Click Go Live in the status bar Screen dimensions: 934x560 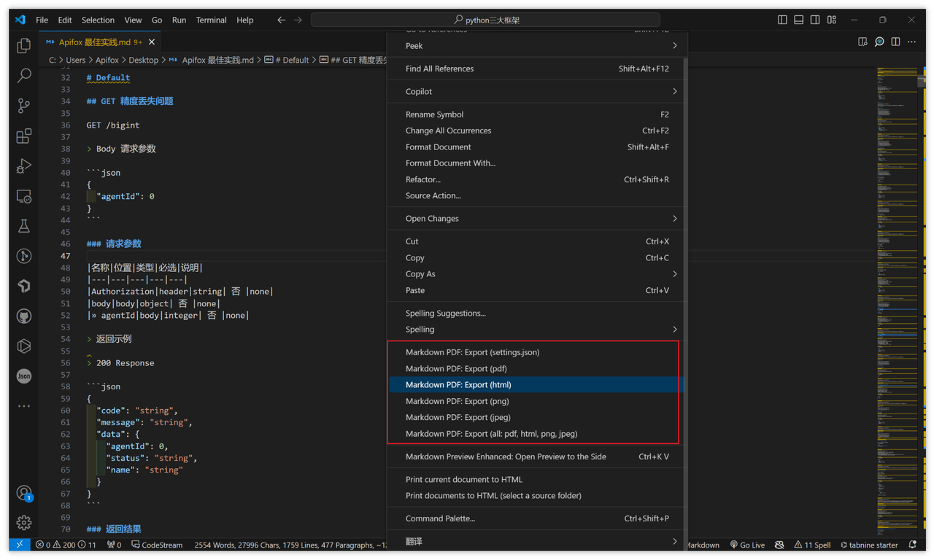(746, 545)
